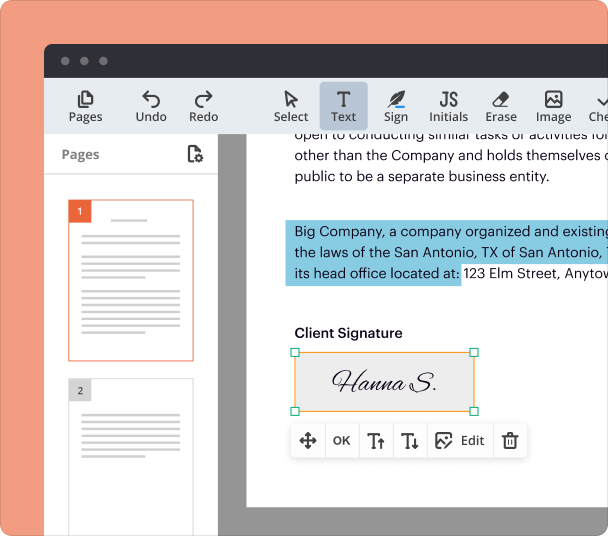Decrease signature size with T-down icon
The width and height of the screenshot is (608, 536).
coord(410,441)
